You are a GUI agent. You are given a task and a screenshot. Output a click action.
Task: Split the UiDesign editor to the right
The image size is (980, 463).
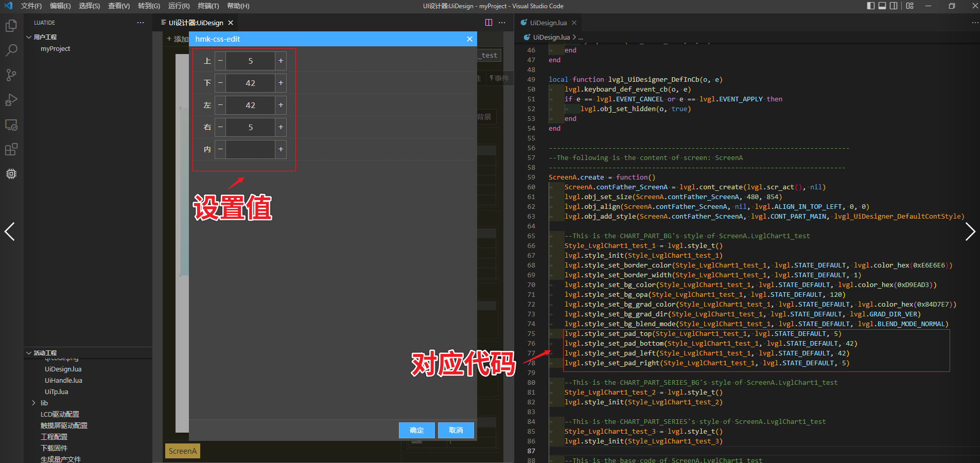(x=488, y=23)
